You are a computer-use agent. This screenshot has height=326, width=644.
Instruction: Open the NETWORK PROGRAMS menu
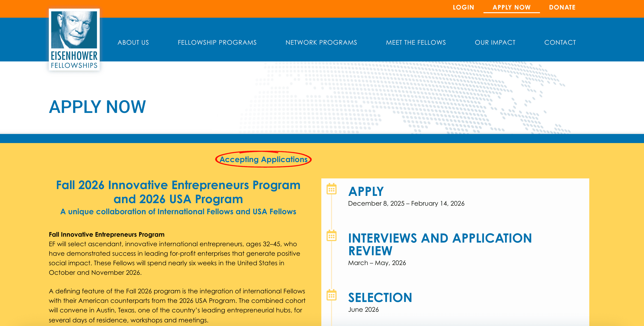pyautogui.click(x=321, y=42)
